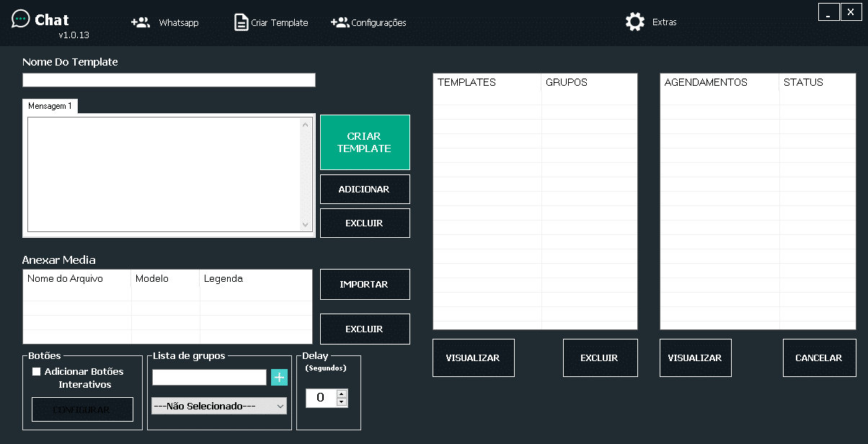
Task: Click the Lista de grupos text field
Action: [x=209, y=377]
